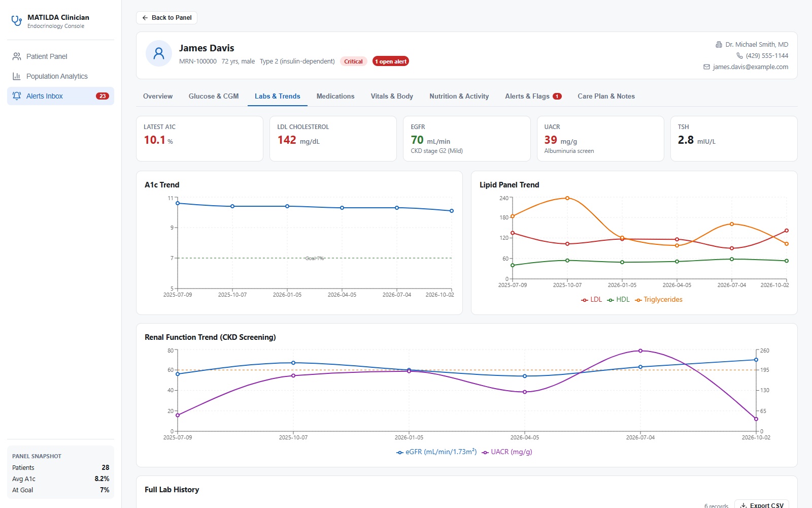Screen dimensions: 812x508
Task: Toggle the Triglycerides legend entry
Action: pos(659,300)
